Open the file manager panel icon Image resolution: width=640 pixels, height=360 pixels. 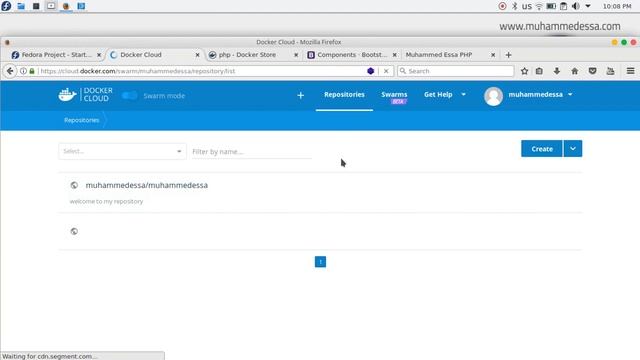21,6
